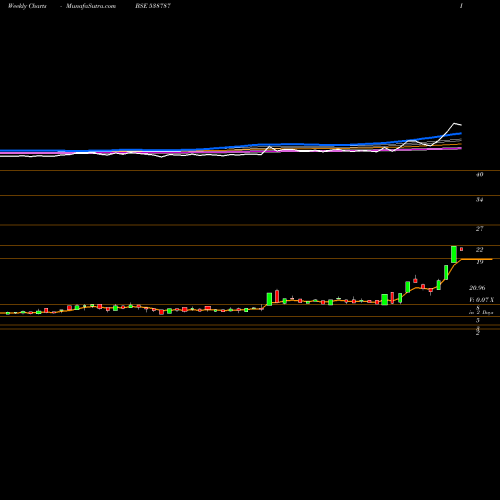
Task: Click the '27' price axis label
Action: (x=479, y=229)
